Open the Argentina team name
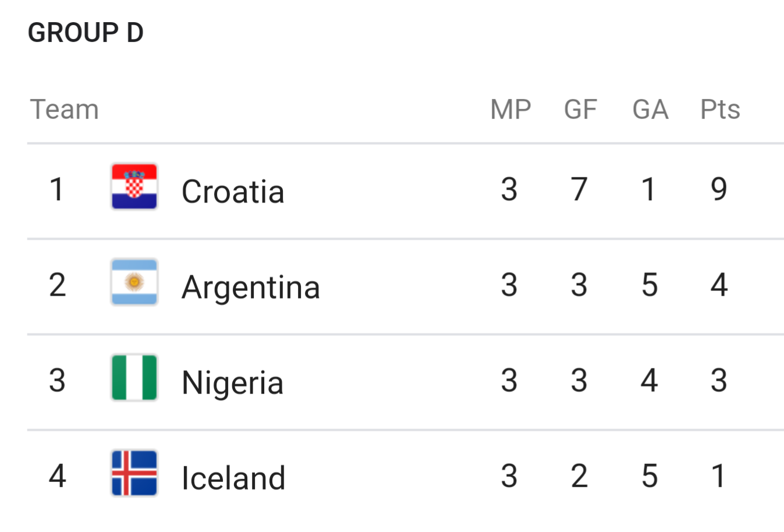The width and height of the screenshot is (784, 532). click(251, 288)
